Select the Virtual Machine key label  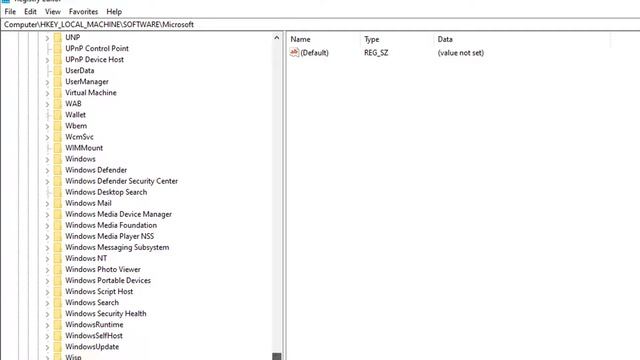point(91,93)
